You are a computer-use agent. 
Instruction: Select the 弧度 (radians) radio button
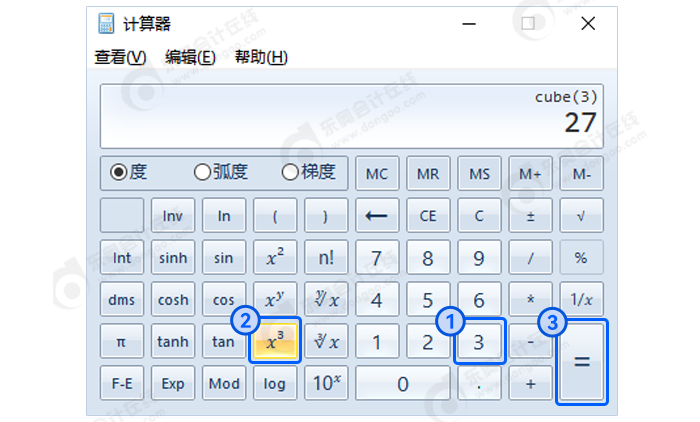click(202, 172)
